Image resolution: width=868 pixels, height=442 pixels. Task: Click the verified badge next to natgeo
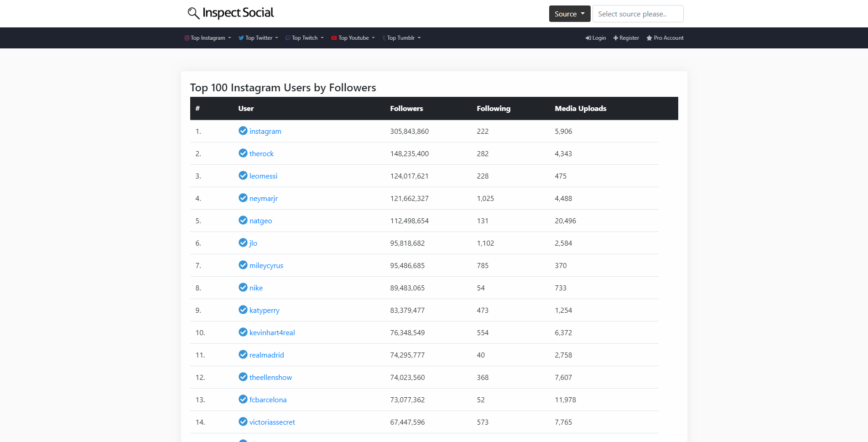tap(243, 220)
